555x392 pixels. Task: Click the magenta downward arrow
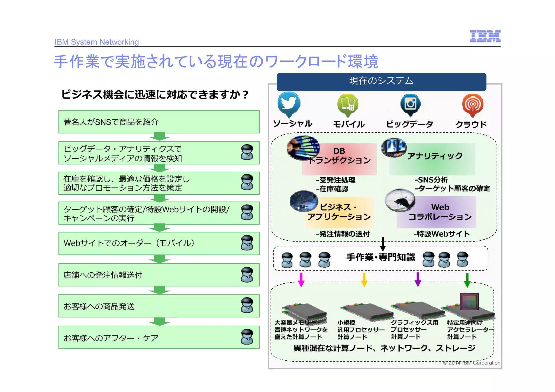coord(301,280)
